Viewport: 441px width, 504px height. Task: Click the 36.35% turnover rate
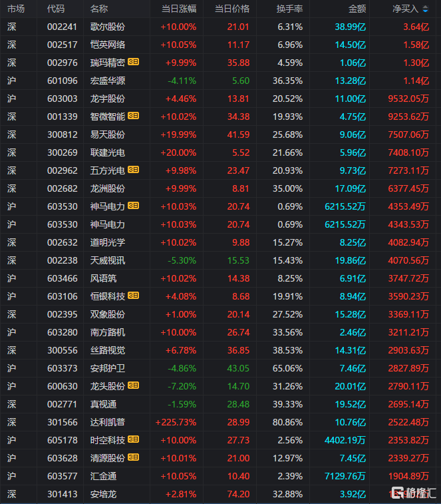(287, 81)
